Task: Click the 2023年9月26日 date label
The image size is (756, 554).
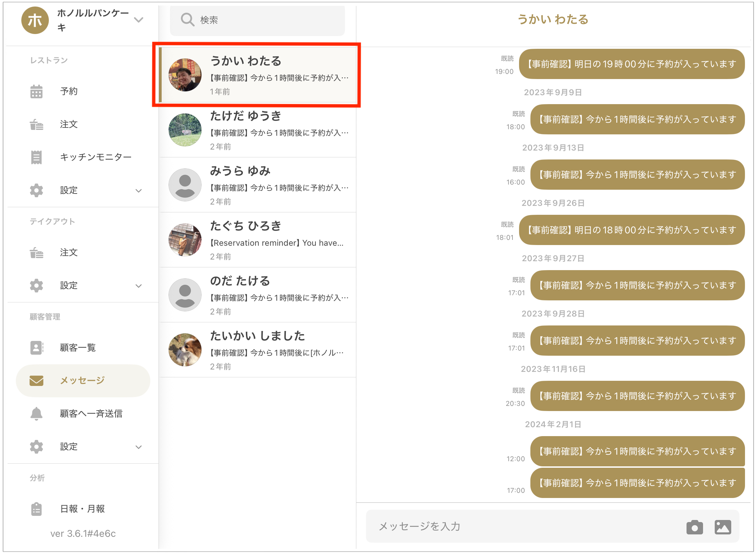Action: 553,203
